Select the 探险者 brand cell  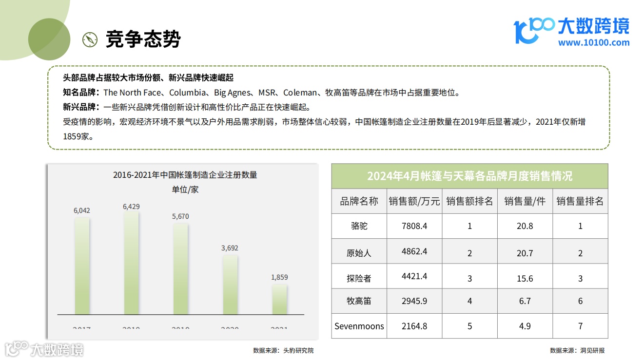(x=359, y=276)
